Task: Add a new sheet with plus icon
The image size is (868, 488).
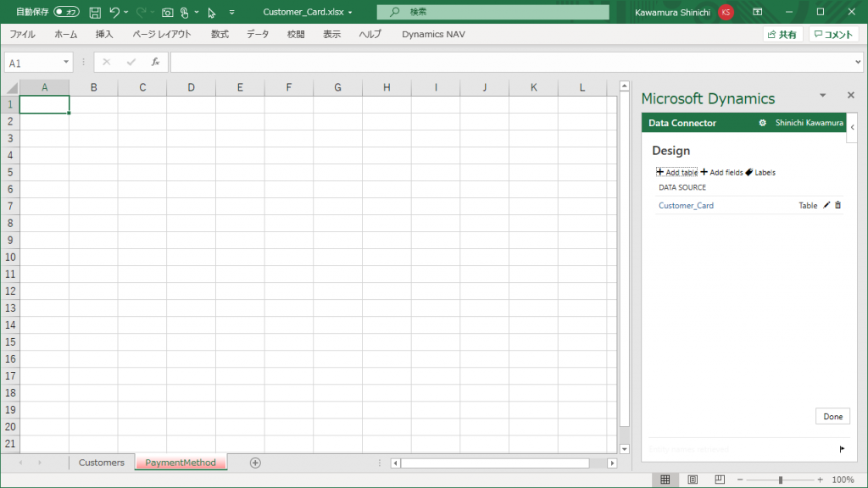Action: [x=255, y=463]
